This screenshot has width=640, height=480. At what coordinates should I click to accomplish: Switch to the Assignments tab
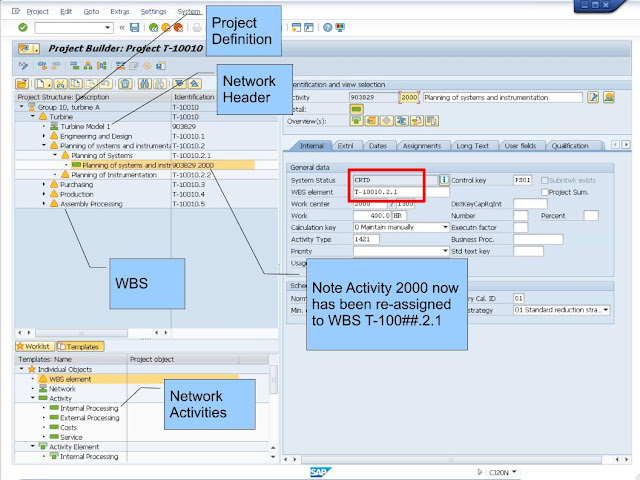[422, 146]
